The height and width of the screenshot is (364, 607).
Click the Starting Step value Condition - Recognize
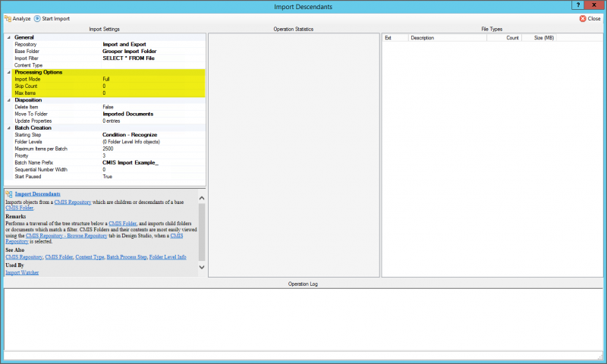tap(130, 135)
